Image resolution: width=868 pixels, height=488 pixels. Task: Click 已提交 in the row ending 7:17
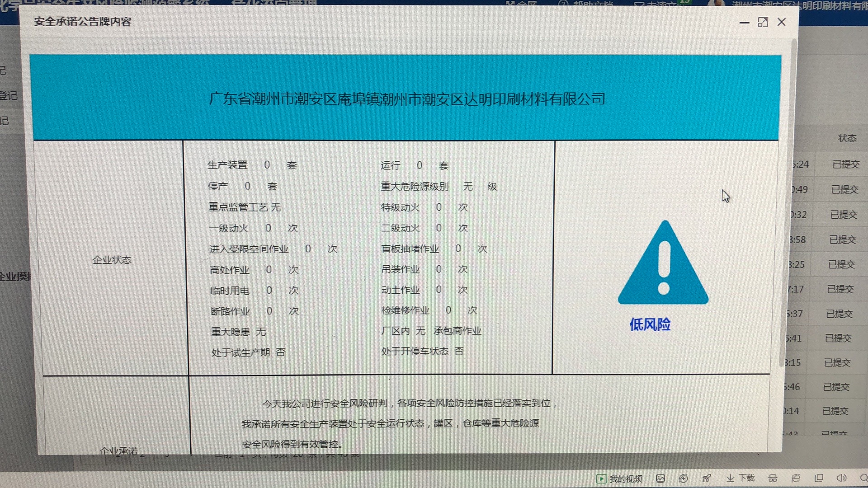pyautogui.click(x=840, y=289)
